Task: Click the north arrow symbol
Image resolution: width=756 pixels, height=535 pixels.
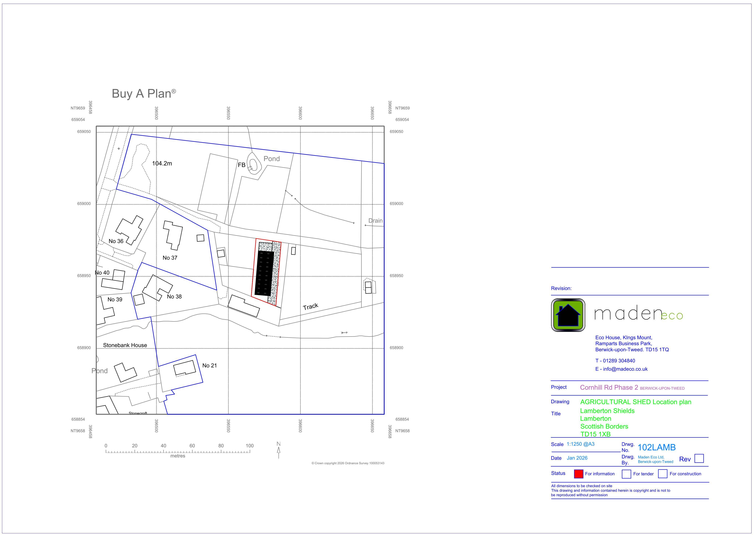Action: click(x=279, y=450)
